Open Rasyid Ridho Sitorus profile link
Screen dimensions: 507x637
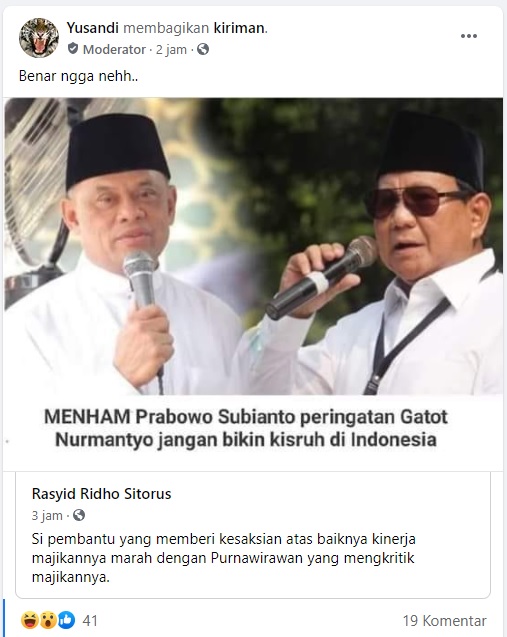[102, 494]
